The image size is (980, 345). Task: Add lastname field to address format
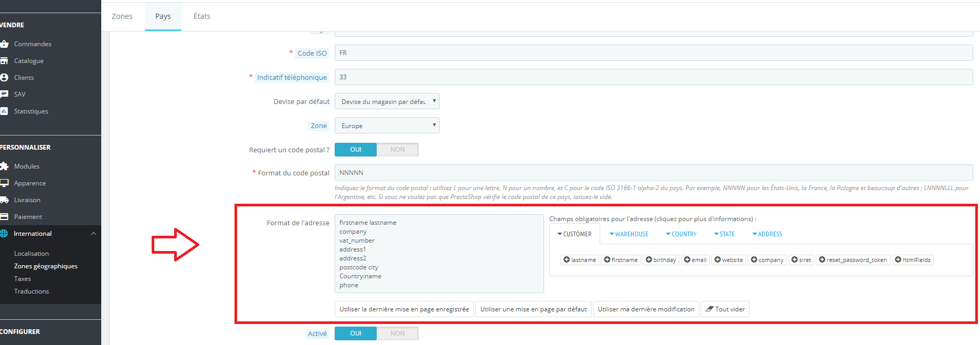[x=580, y=260]
